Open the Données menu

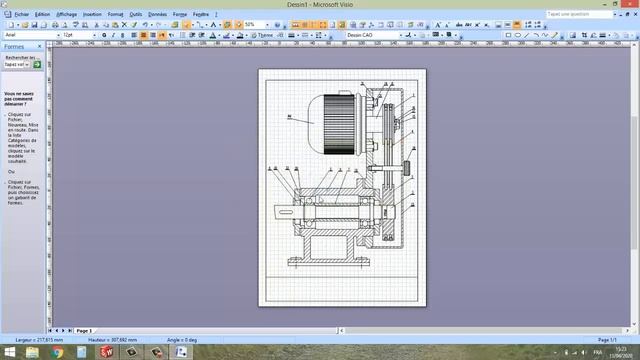click(158, 14)
